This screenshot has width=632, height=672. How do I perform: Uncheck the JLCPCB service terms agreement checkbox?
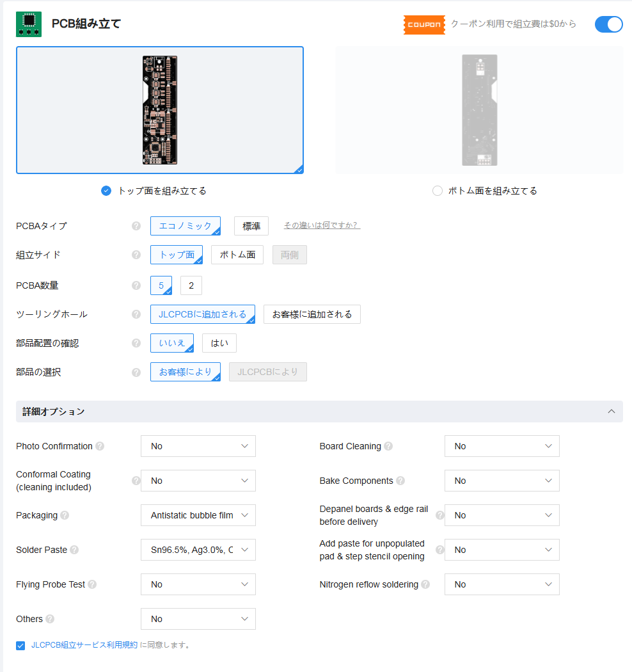click(x=20, y=645)
